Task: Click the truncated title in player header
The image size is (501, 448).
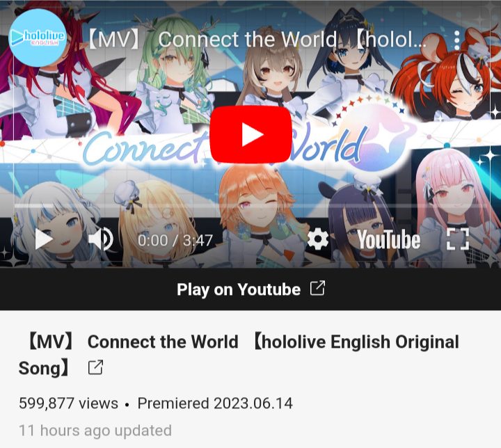Action: [x=256, y=40]
